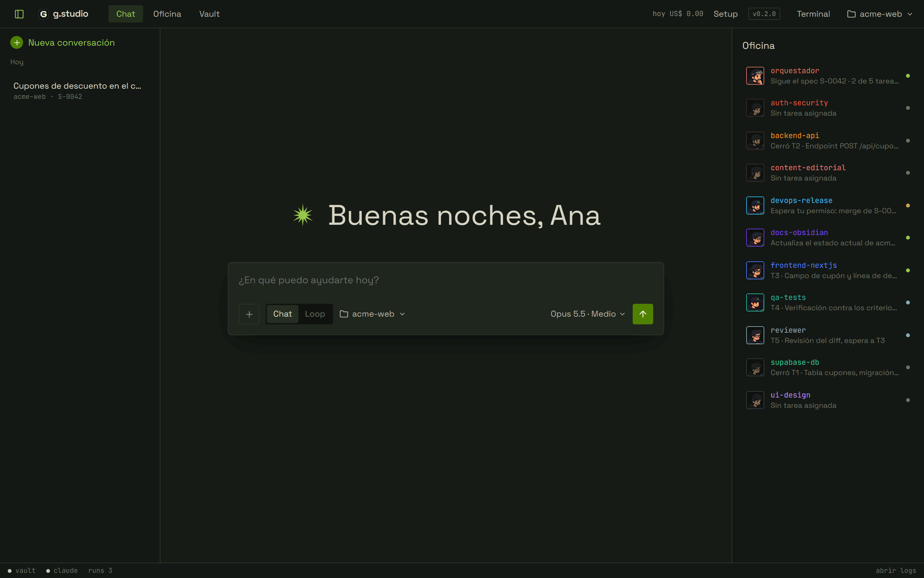Open auth-security agent avatar
The height and width of the screenshot is (578, 924).
[x=755, y=108]
